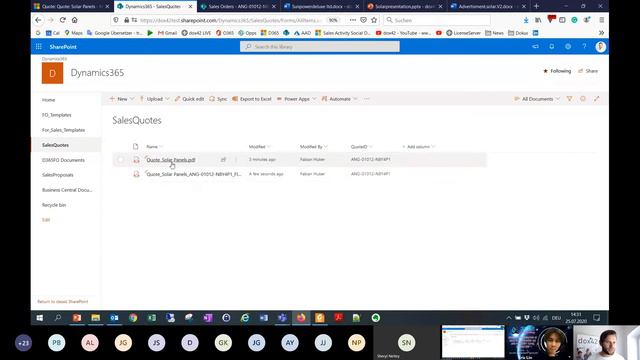Open the Name column header menu
Viewport: 640px width, 360px height.
pyautogui.click(x=154, y=147)
